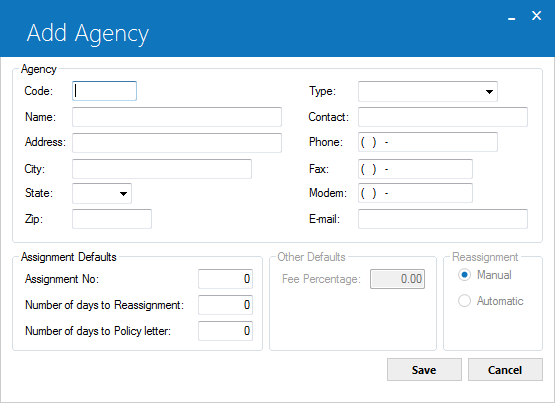Viewport: 555px width, 403px height.
Task: Save the new agency
Action: click(x=424, y=370)
